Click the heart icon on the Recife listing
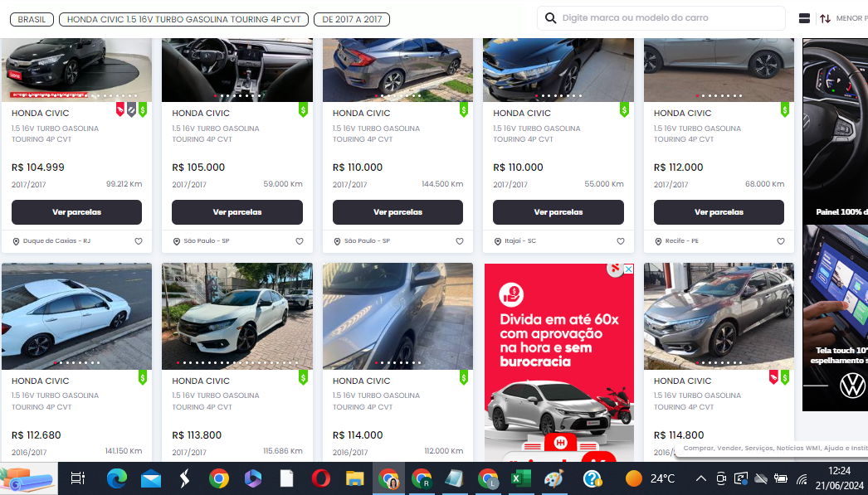The image size is (868, 495). point(780,241)
